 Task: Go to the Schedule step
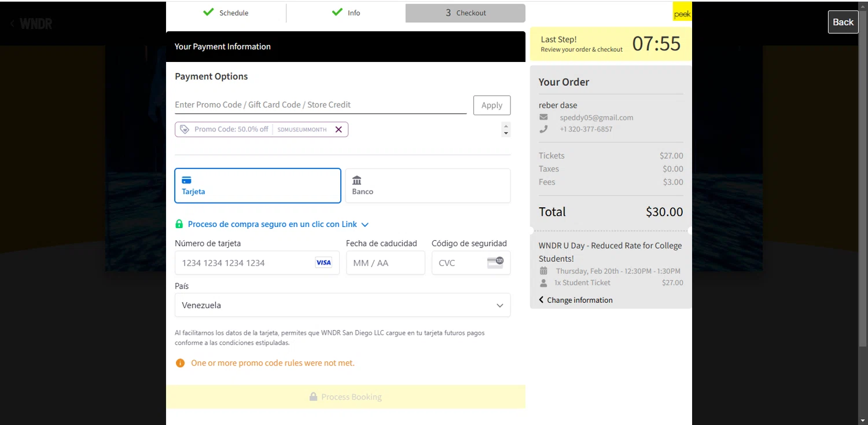coord(226,13)
